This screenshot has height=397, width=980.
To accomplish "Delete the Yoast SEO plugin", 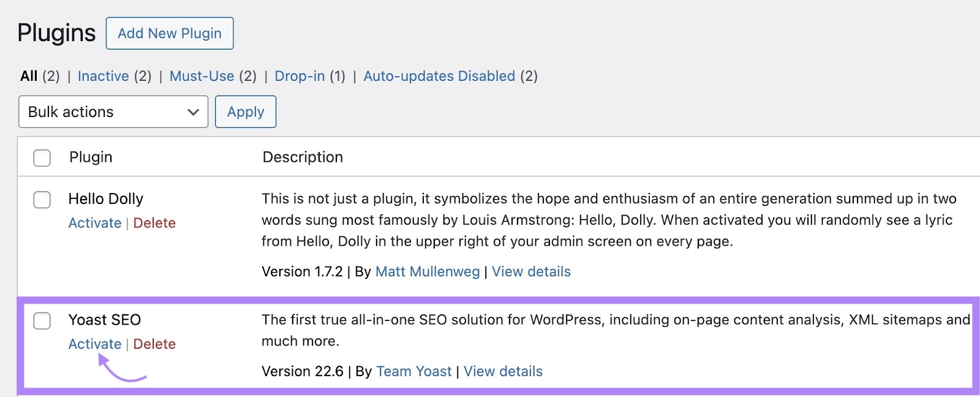I will [154, 344].
